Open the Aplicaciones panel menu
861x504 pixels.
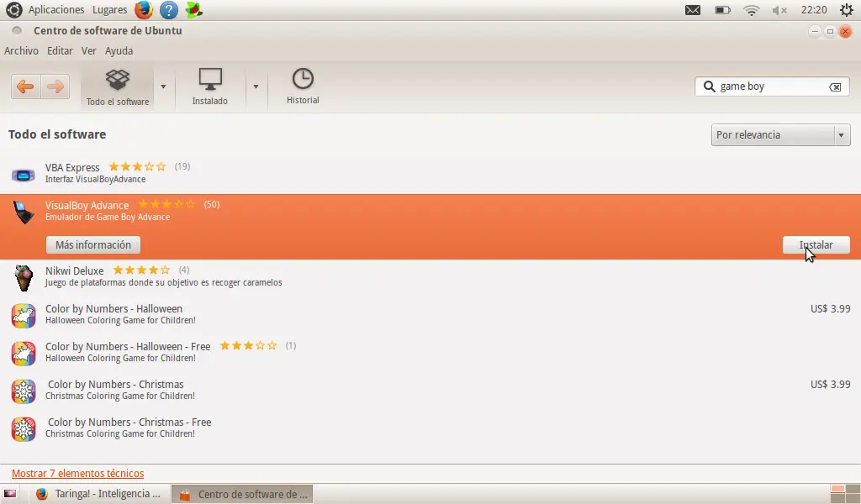56,10
